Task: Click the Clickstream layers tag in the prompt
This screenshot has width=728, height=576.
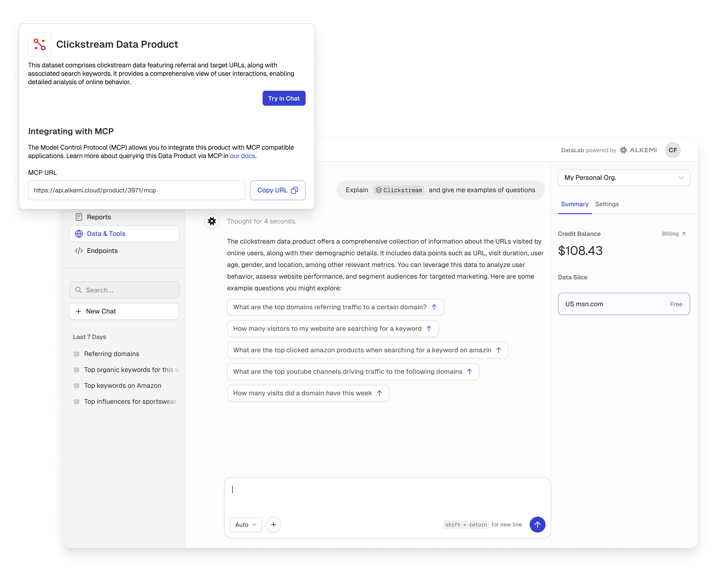Action: click(399, 190)
